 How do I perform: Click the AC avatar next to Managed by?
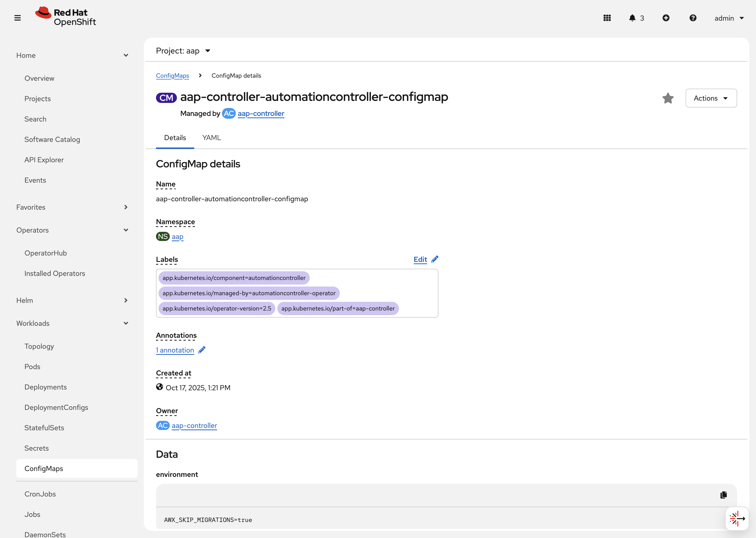click(229, 113)
